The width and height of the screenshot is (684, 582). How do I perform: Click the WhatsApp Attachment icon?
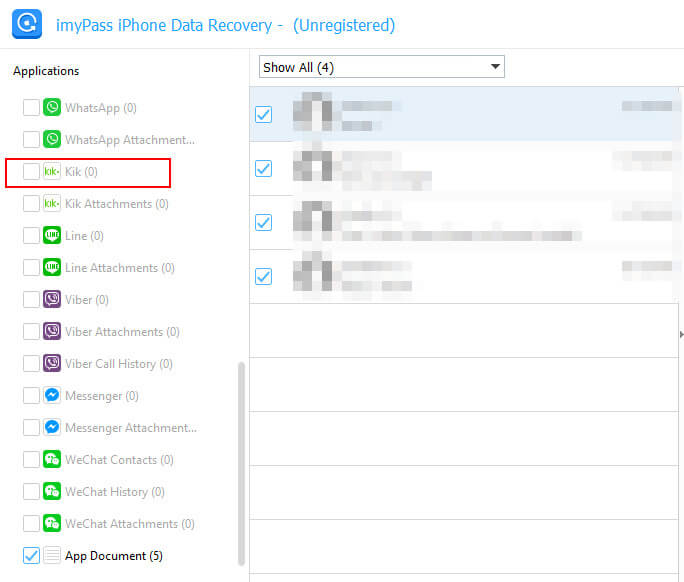[52, 139]
